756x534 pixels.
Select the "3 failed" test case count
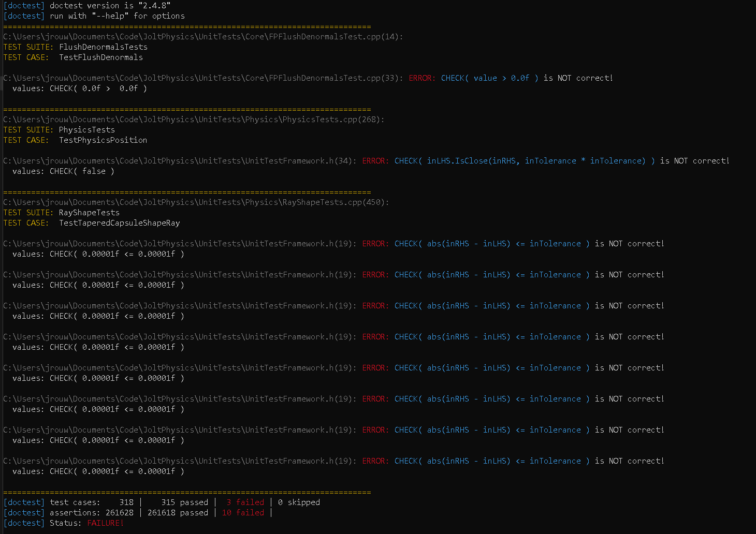[246, 502]
